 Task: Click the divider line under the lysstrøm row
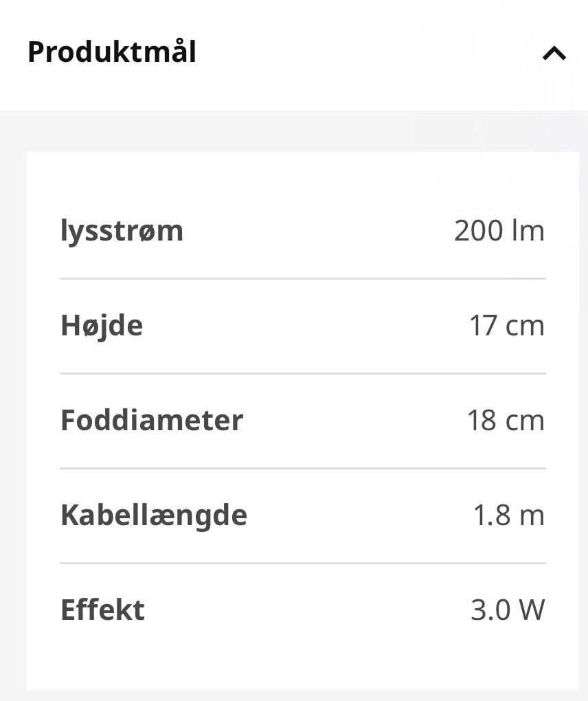point(303,278)
